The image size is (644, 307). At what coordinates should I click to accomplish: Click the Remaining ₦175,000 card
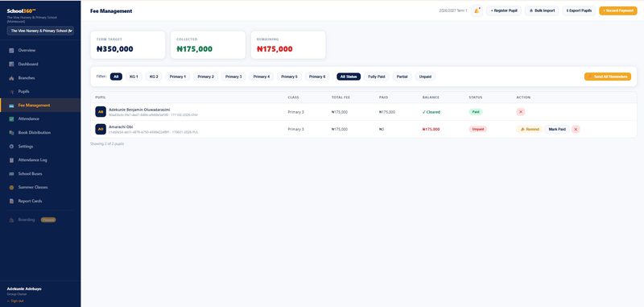click(x=288, y=45)
